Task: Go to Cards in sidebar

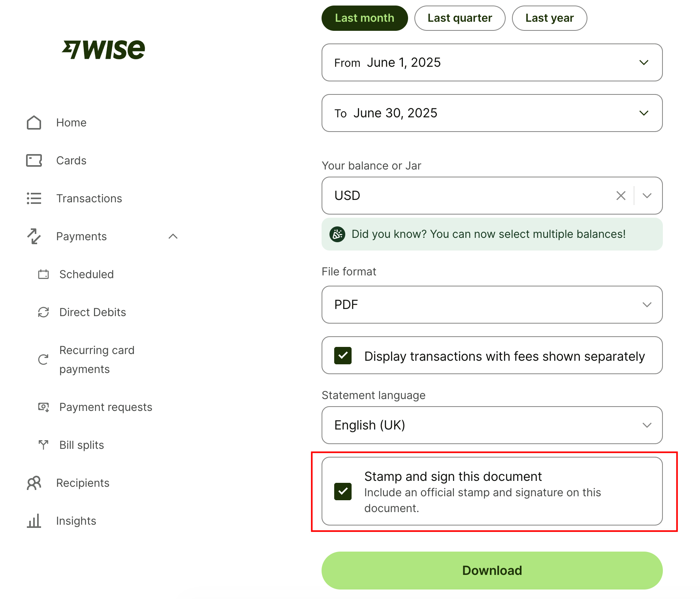Action: coord(71,160)
